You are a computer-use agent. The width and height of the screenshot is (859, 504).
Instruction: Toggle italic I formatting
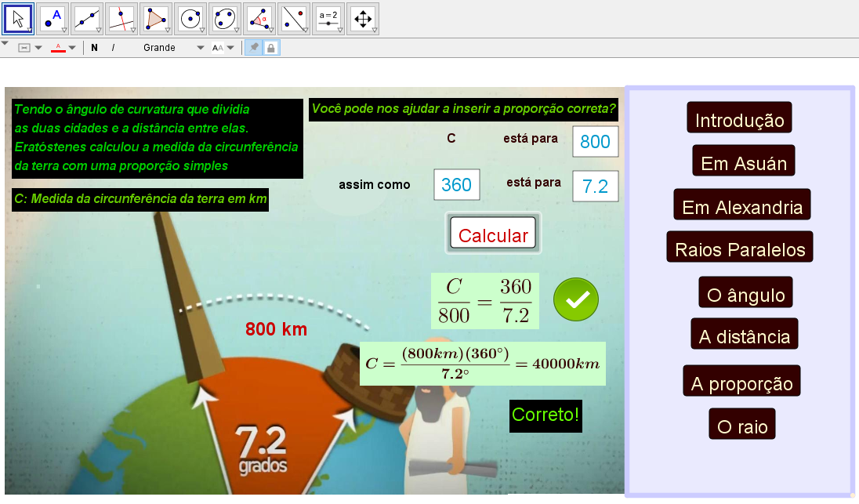pyautogui.click(x=113, y=48)
